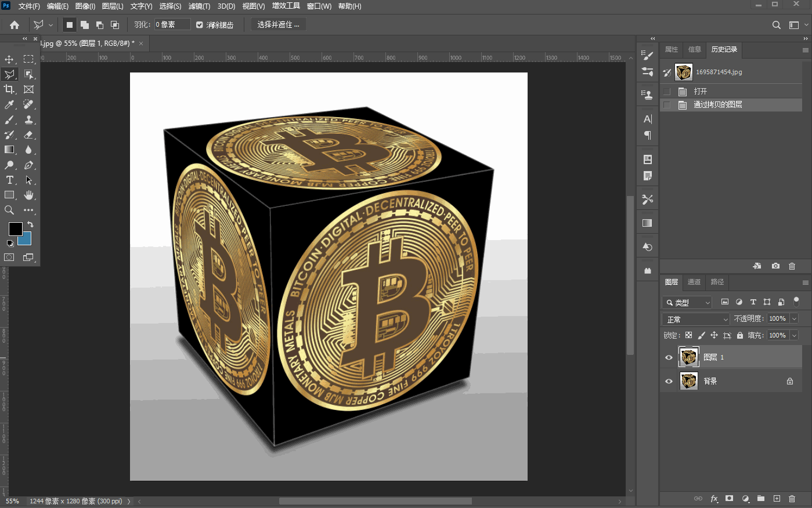Toggle lock transparent pixels
Image resolution: width=812 pixels, height=508 pixels.
pyautogui.click(x=688, y=335)
